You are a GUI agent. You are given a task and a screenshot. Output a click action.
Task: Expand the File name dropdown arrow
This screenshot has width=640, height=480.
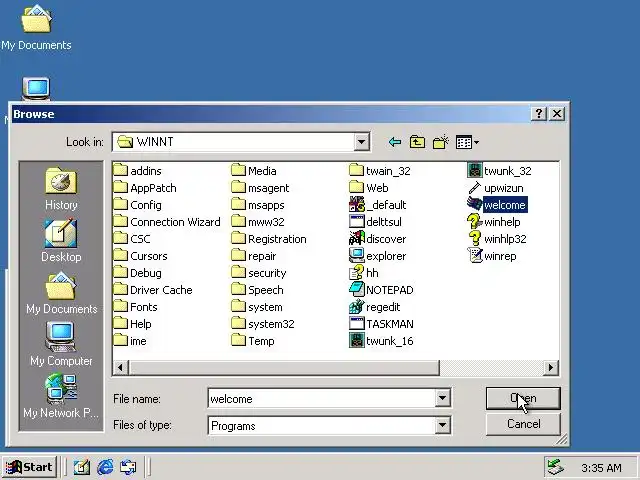[442, 398]
